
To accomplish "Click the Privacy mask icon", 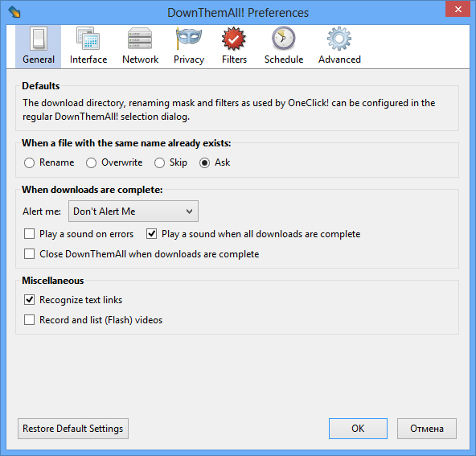I will [188, 38].
